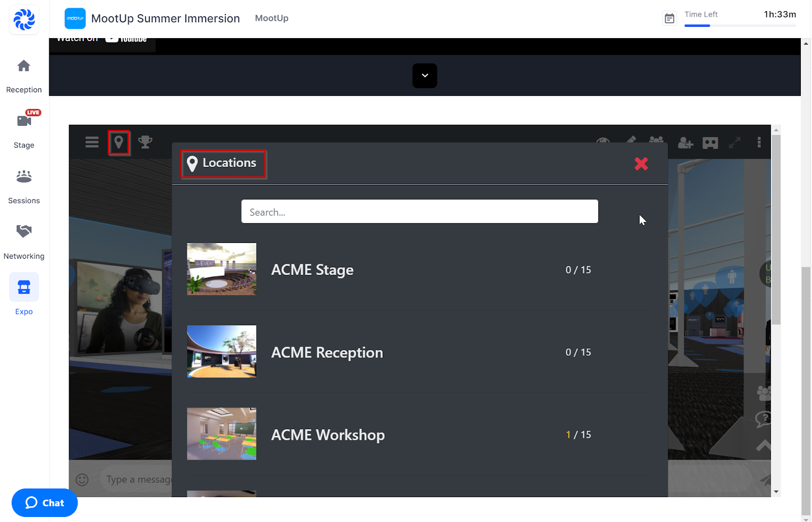
Task: Enter VR mode with headset icon
Action: (710, 143)
